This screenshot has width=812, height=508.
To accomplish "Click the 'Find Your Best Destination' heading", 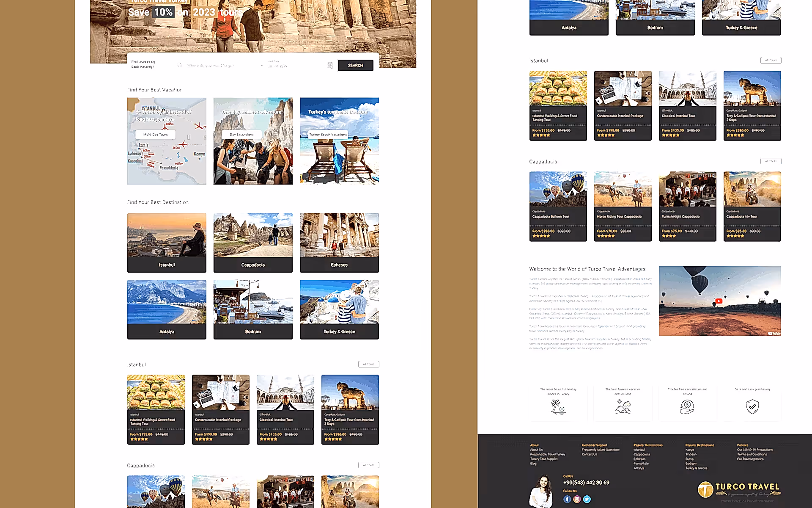I will [x=158, y=202].
